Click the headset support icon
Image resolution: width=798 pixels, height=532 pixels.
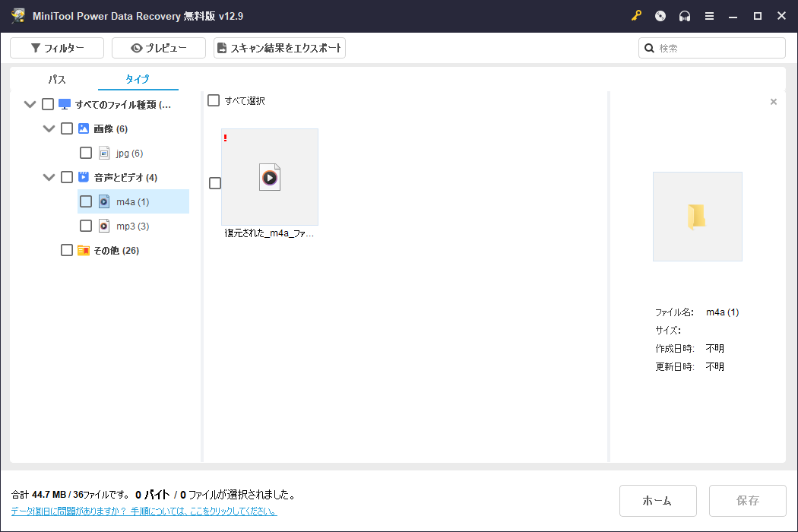(x=685, y=16)
